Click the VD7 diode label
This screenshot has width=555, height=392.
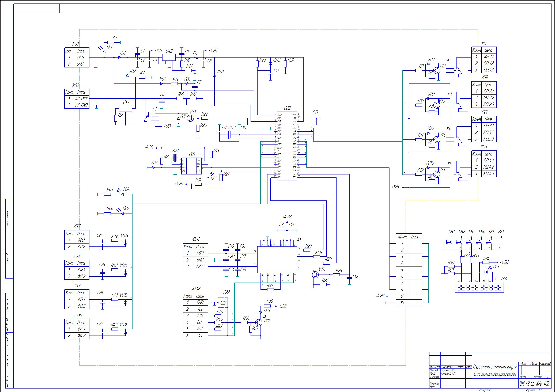pyautogui.click(x=431, y=60)
